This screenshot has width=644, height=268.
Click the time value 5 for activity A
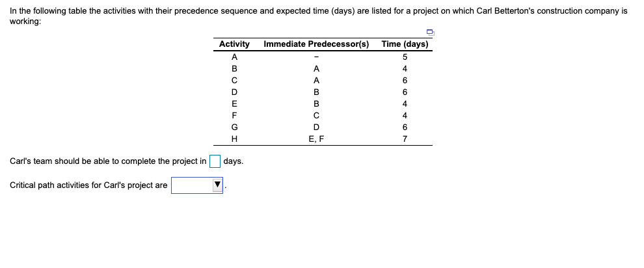[405, 57]
